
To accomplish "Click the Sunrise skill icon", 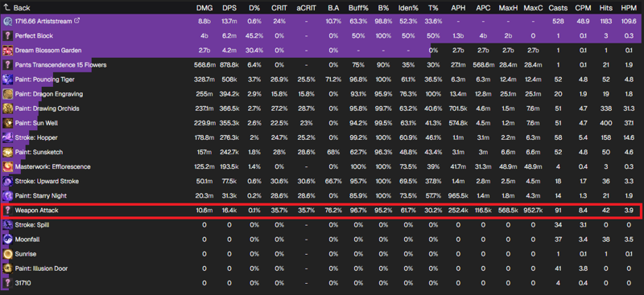I will pyautogui.click(x=7, y=254).
